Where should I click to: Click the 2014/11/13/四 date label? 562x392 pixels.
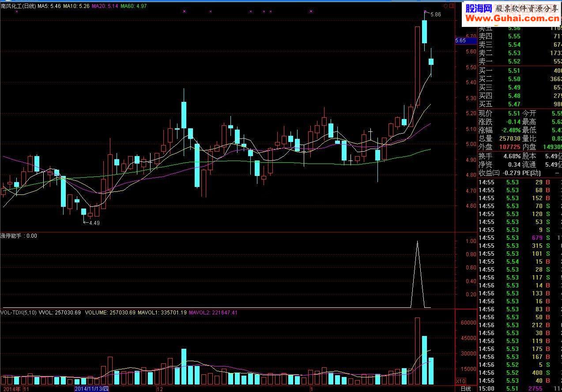91,389
